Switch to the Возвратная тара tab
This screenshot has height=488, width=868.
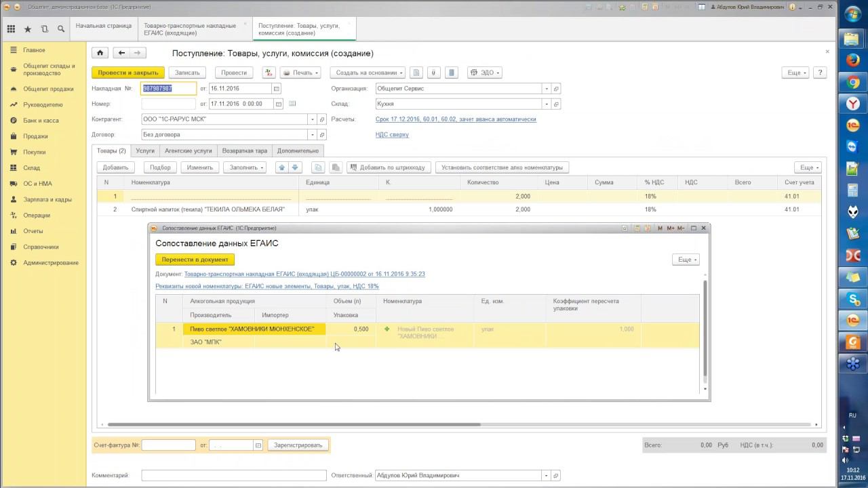(244, 150)
